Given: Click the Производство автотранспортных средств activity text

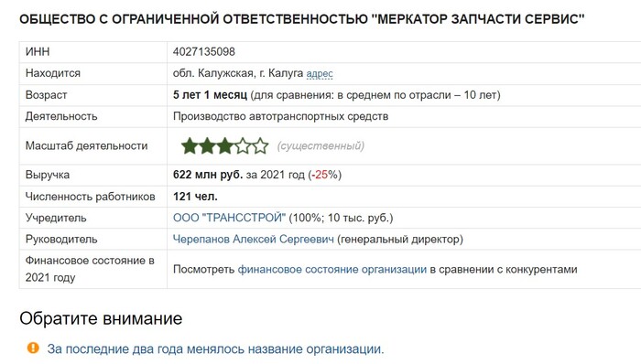Looking at the screenshot, I should coord(280,116).
